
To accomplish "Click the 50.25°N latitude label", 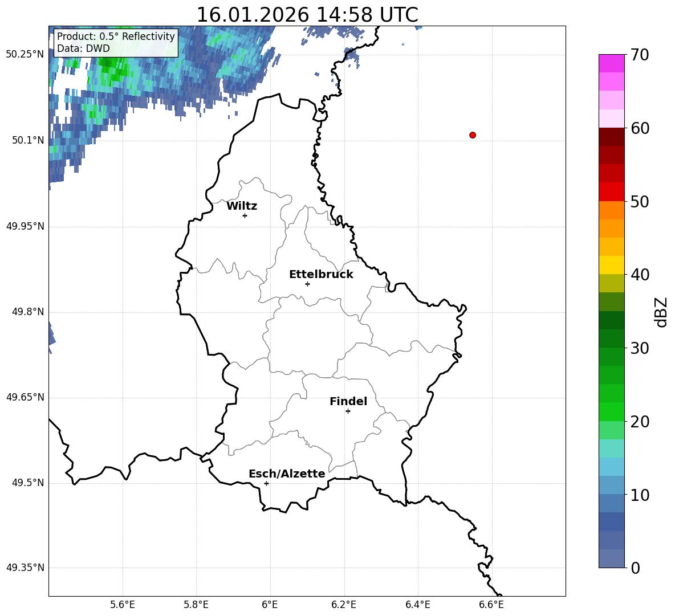I will (25, 55).
